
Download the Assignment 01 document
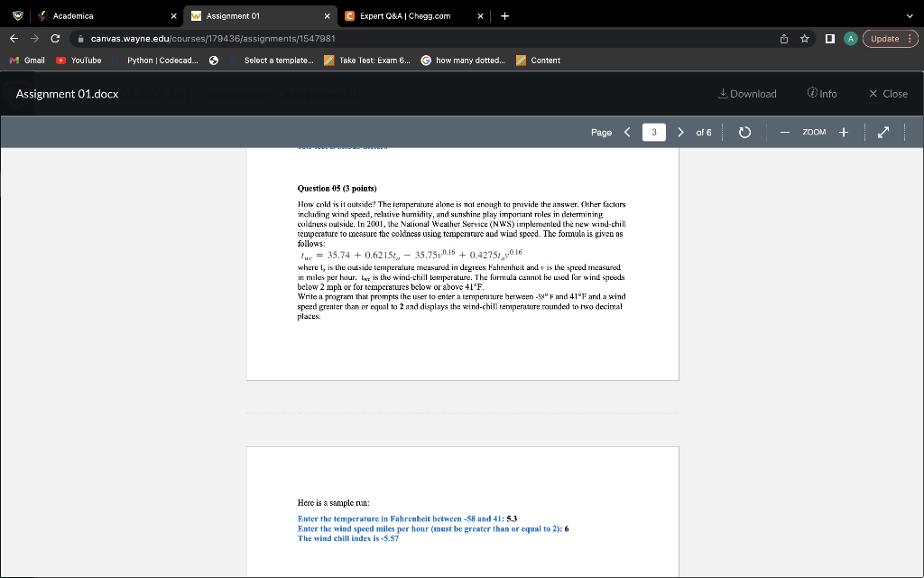pos(747,94)
